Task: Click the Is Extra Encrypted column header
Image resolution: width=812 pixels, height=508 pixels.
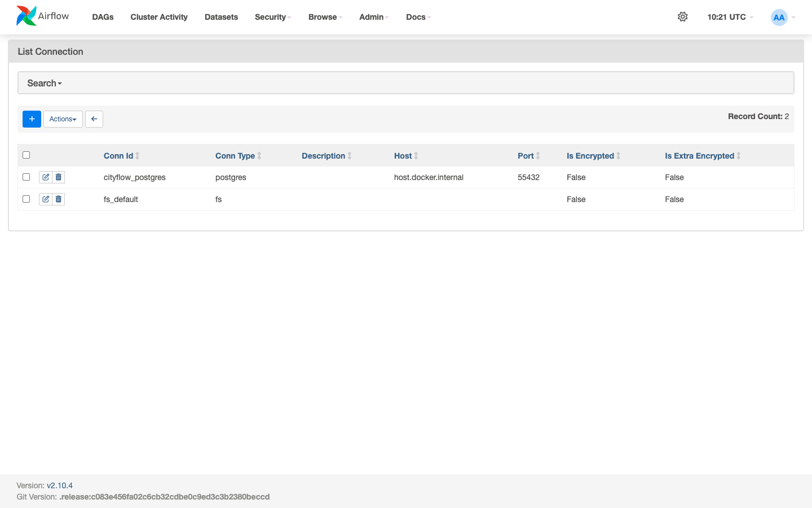Action: pos(700,156)
